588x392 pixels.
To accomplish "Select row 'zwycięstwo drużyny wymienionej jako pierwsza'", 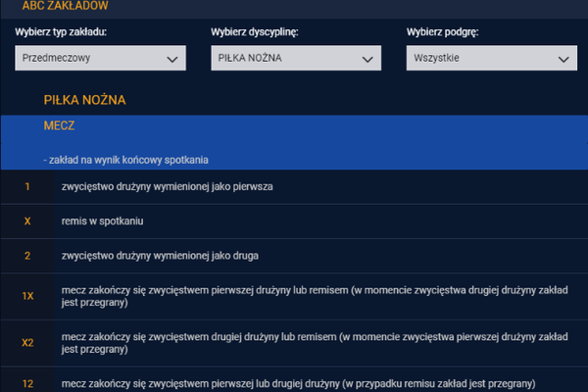I will click(294, 187).
